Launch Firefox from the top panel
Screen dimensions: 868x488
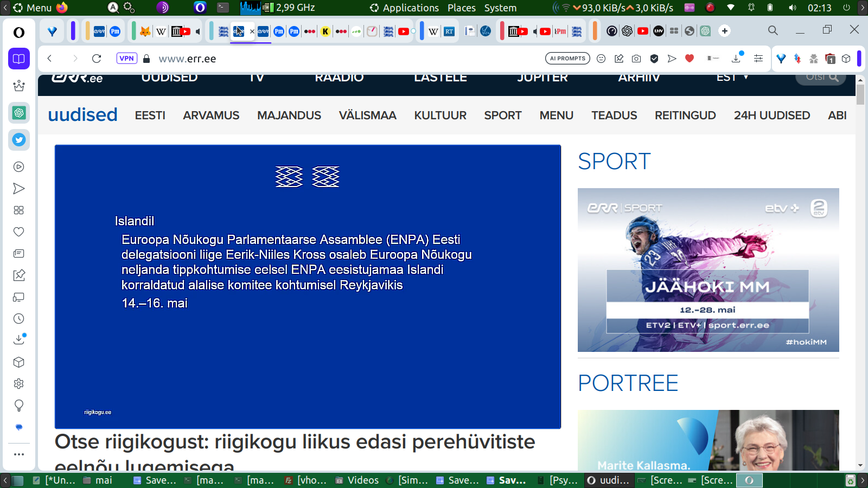[x=62, y=8]
